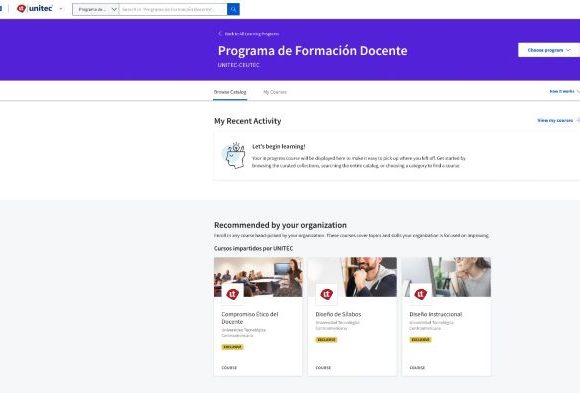Click UNITEC logo badge on Diseño Instruccional card
This screenshot has height=393, width=580.
tap(420, 294)
